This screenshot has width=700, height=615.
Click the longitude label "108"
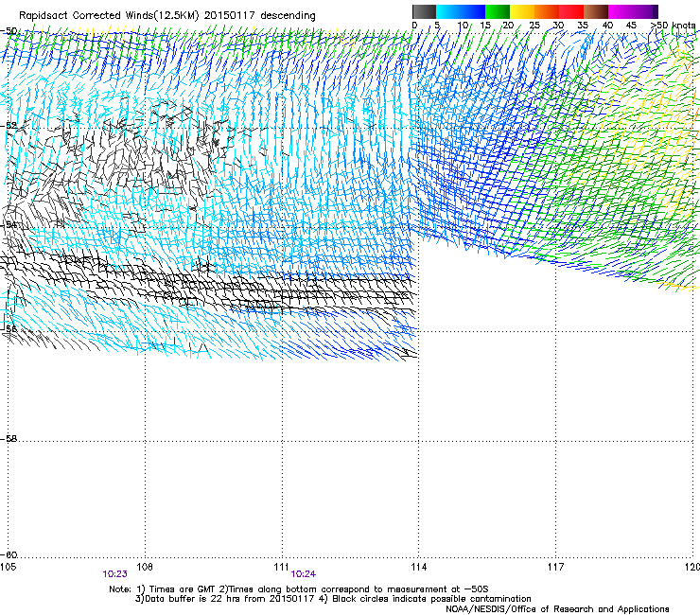pos(145,567)
